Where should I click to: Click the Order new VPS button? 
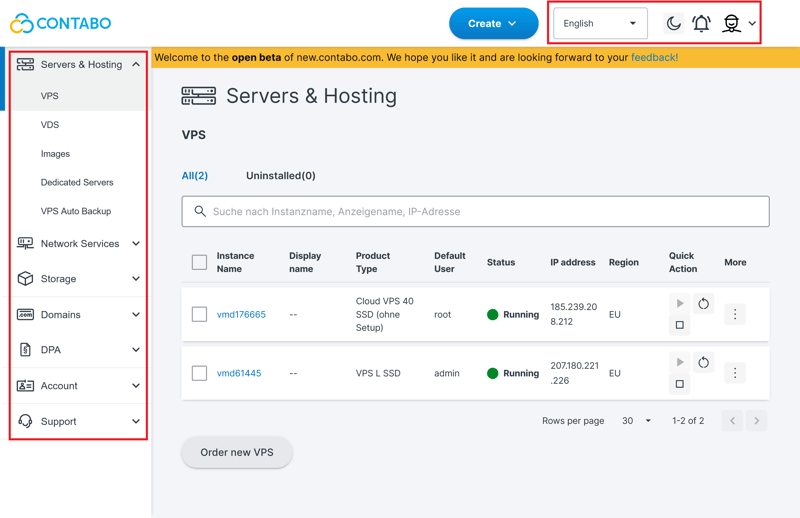(x=237, y=452)
